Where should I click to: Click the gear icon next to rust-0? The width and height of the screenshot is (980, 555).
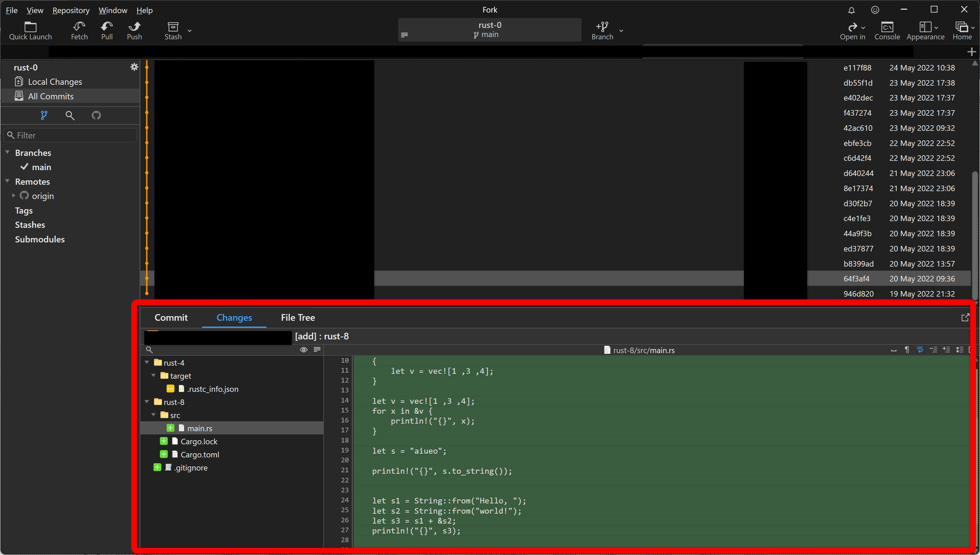[x=134, y=67]
